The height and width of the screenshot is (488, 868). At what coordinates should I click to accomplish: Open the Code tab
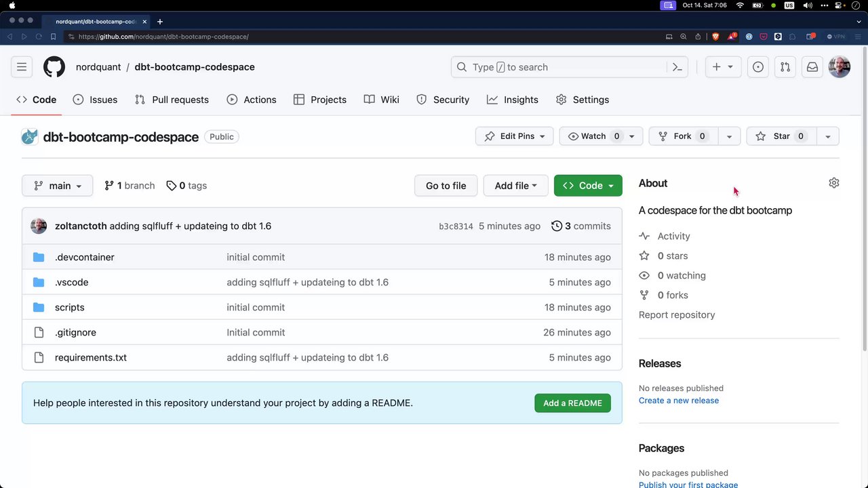click(37, 100)
